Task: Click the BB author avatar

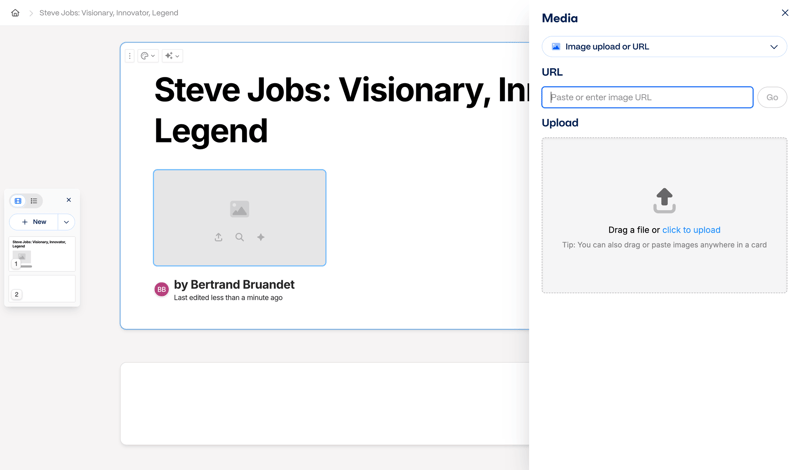Action: coord(161,289)
